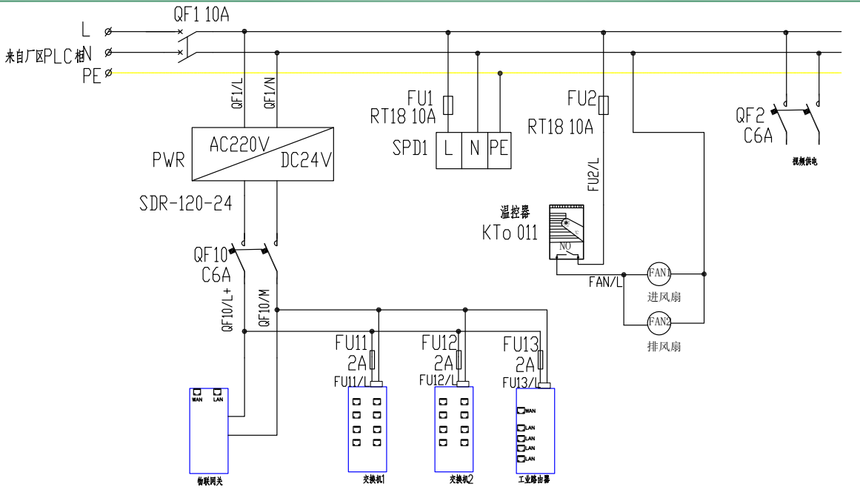Select the industrial router device block
The image size is (860, 504).
535,431
